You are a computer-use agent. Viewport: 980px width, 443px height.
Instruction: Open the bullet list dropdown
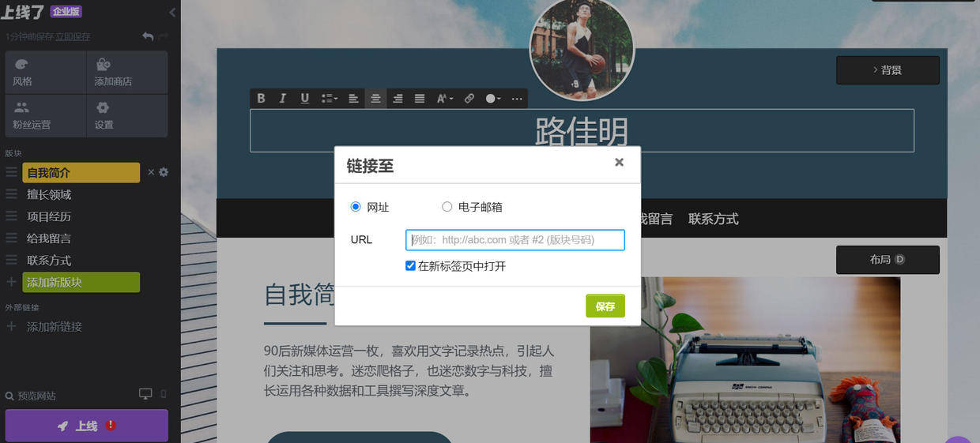329,99
